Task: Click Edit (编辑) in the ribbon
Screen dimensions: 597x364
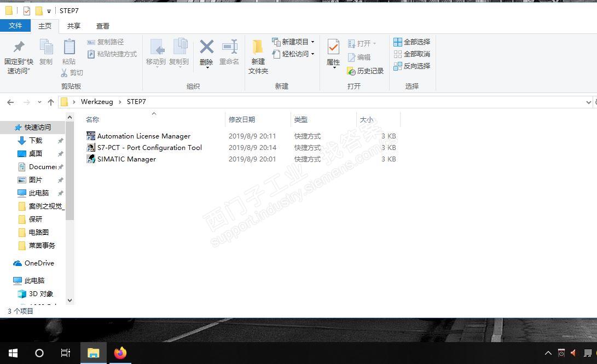Action: point(359,57)
